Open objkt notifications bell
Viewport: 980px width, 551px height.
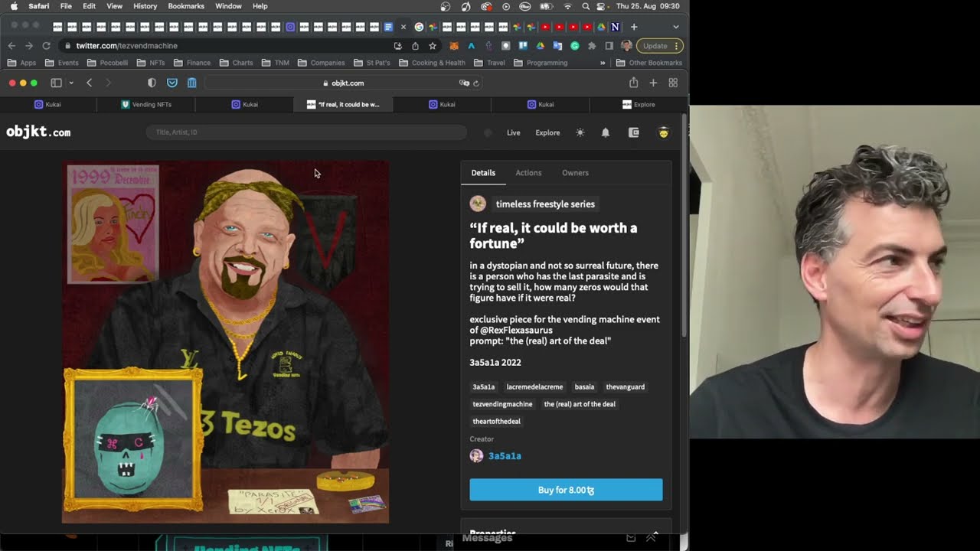(x=606, y=132)
